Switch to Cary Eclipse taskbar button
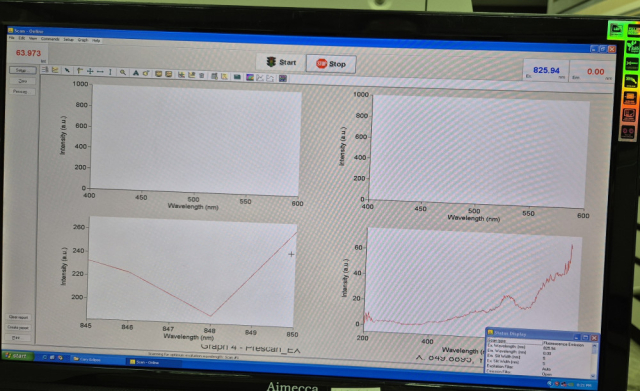 (97, 359)
